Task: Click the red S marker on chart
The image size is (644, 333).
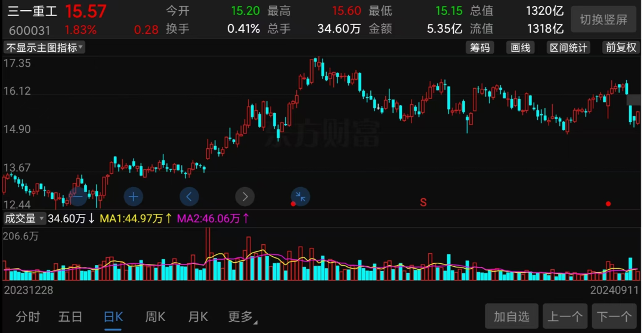Action: pos(423,202)
